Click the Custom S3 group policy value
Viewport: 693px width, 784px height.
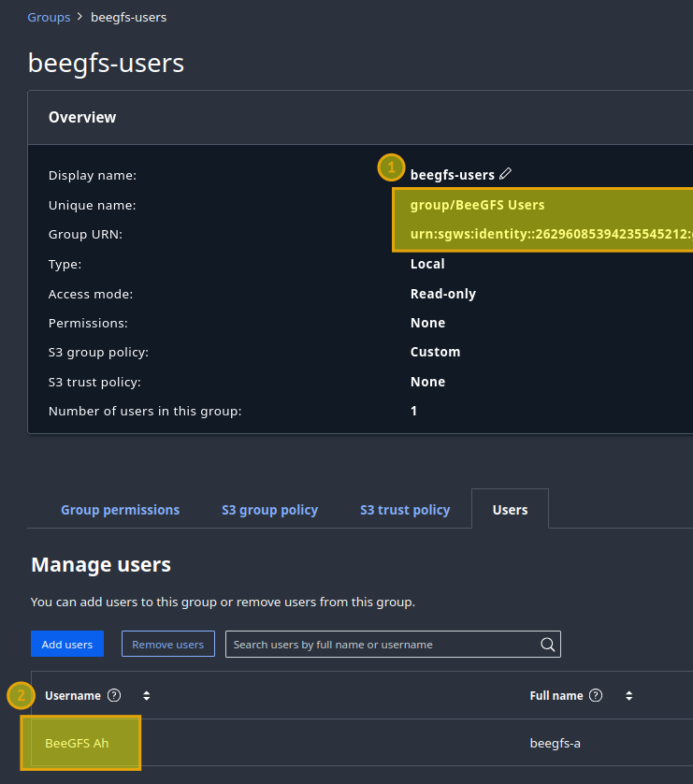(x=435, y=352)
